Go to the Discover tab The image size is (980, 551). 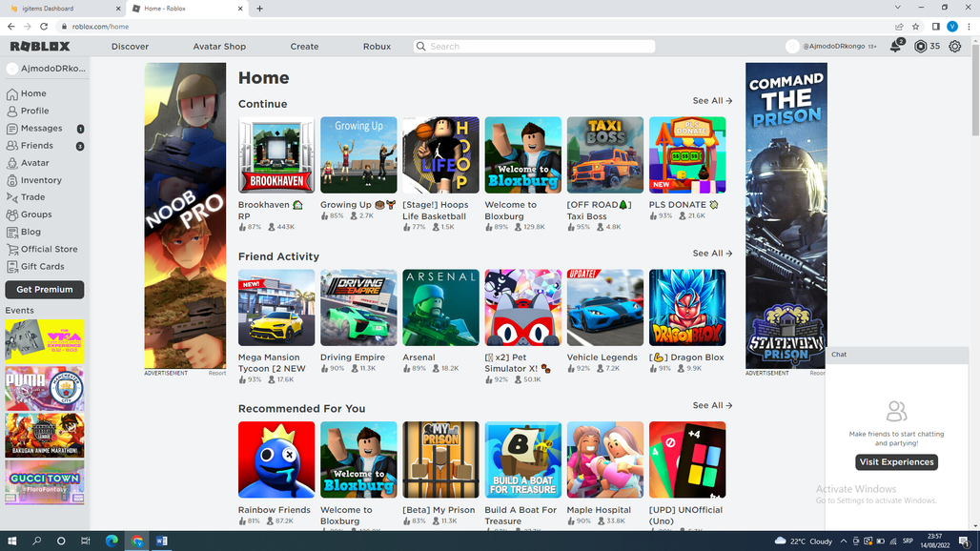pos(130,46)
